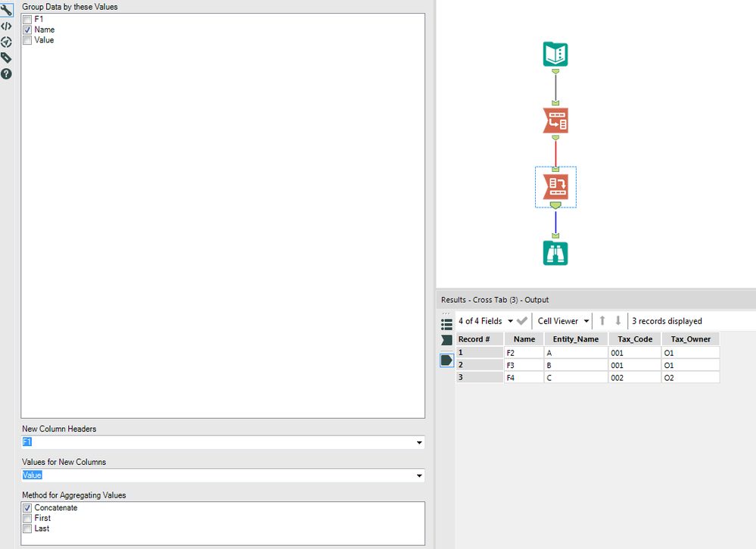Click the Tax_Code column header
Image resolution: width=756 pixels, height=549 pixels.
pos(634,338)
